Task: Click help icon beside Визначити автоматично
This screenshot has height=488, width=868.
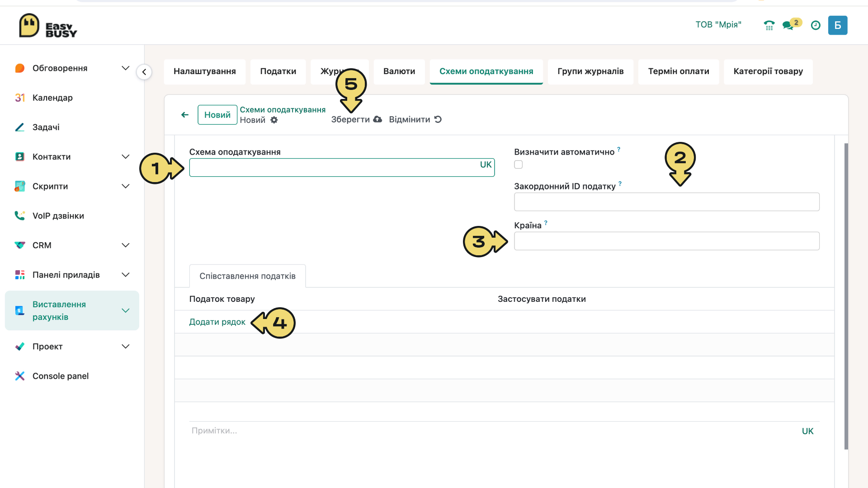Action: 618,149
